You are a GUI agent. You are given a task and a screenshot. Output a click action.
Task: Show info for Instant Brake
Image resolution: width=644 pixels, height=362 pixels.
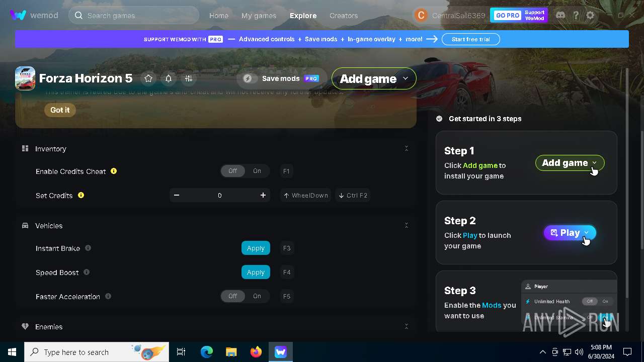[88, 248]
